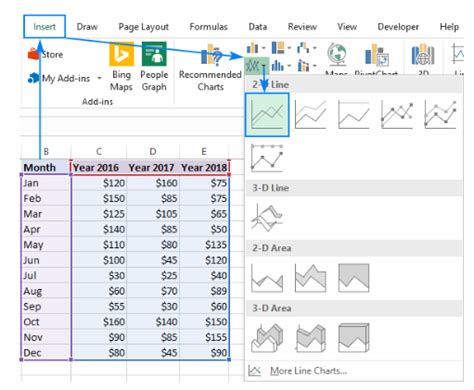The height and width of the screenshot is (390, 474).
Task: Select the $55 cell in Sep row
Action: (x=99, y=306)
